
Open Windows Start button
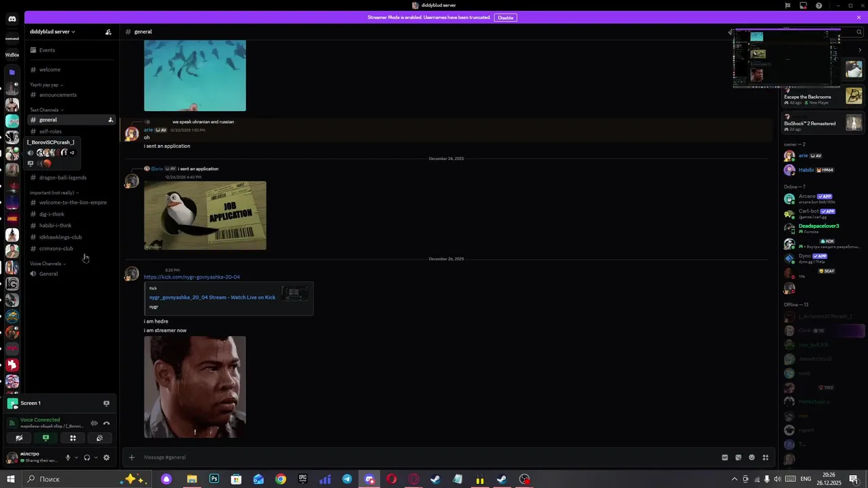10,479
